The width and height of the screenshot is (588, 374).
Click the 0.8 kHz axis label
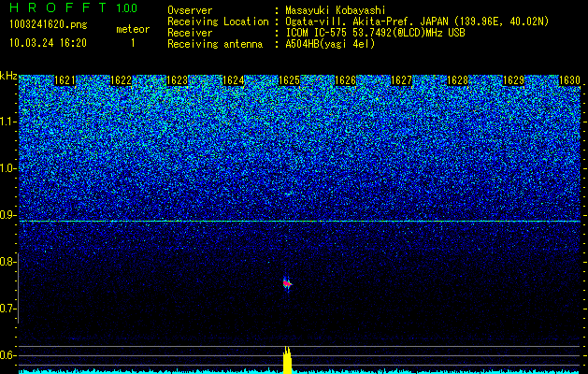pos(7,262)
